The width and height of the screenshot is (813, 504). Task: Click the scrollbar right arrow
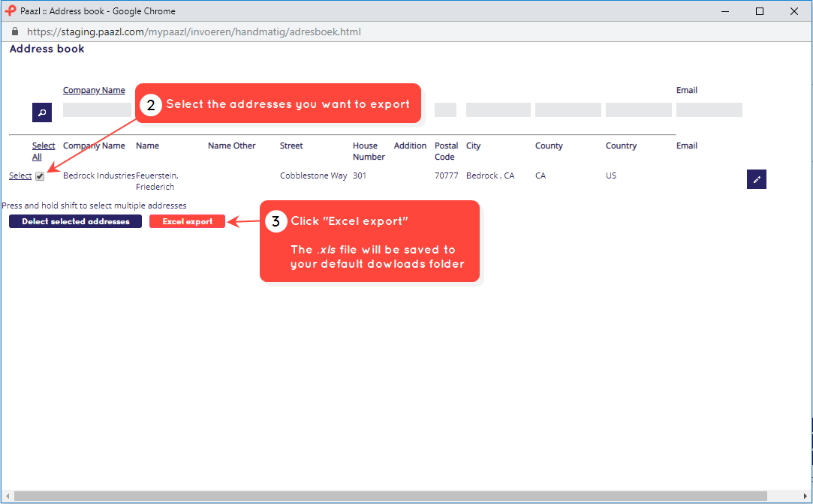805,496
